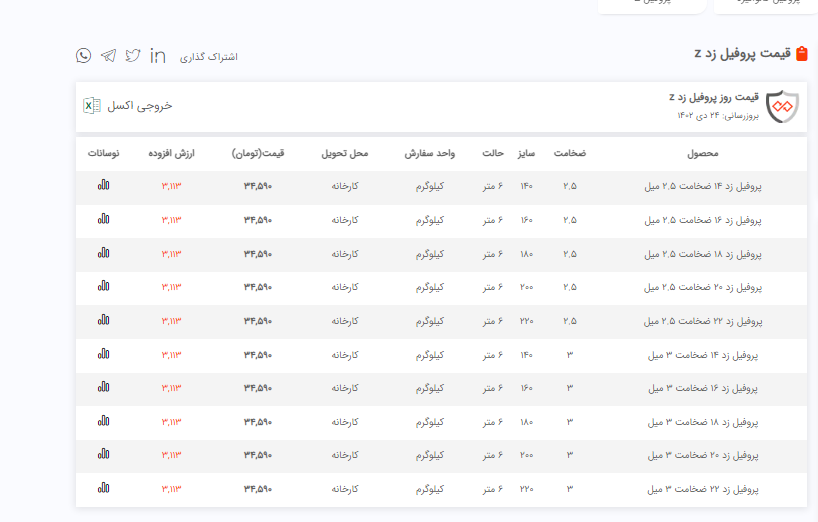Viewport: 818px width, 522px height.
Task: Share the page on Twitter
Action: click(132, 55)
